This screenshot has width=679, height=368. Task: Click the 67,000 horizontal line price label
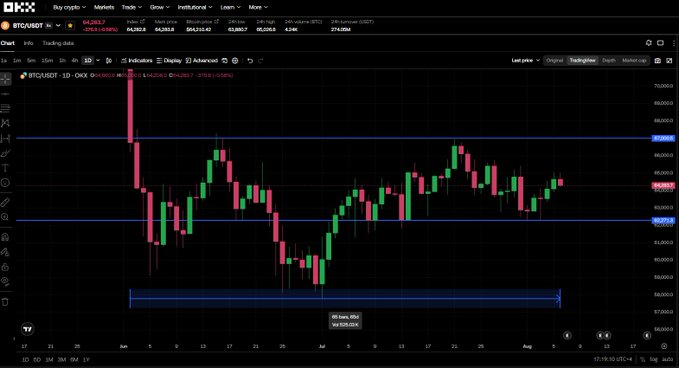[x=663, y=138]
